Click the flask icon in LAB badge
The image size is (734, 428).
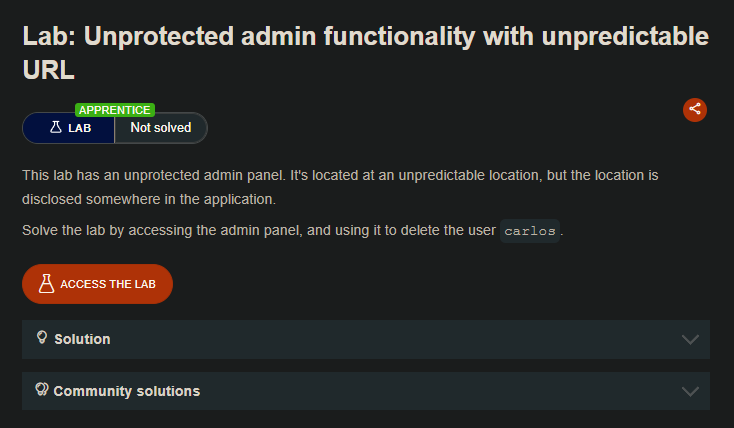56,128
